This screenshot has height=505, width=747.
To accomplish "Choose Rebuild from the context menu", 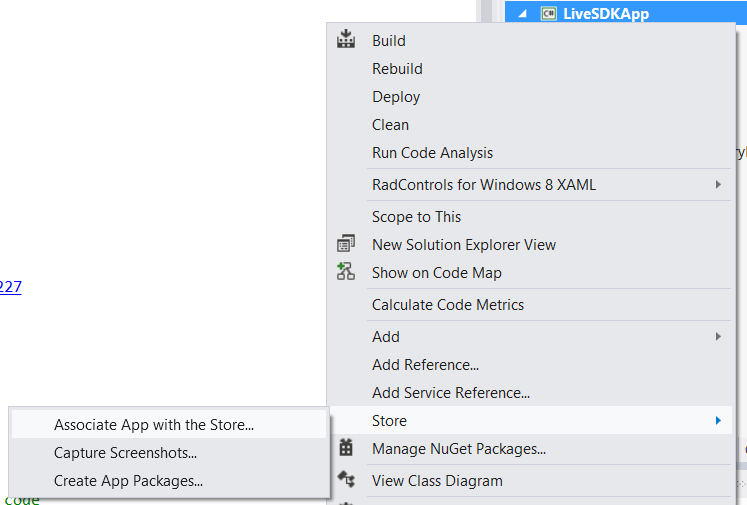I will 397,69.
